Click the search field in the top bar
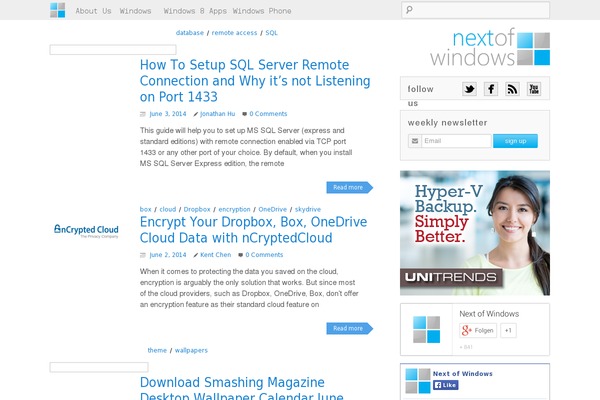The height and width of the screenshot is (400, 600). (475, 10)
